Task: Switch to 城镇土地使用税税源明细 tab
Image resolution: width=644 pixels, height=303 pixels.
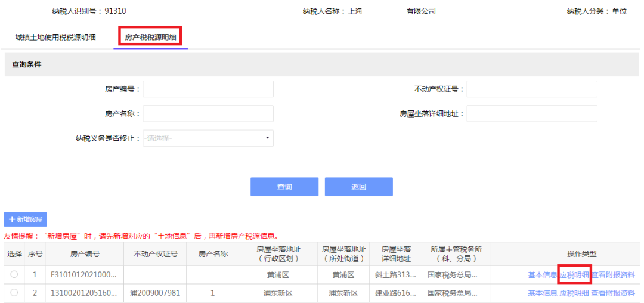Action: tap(55, 38)
